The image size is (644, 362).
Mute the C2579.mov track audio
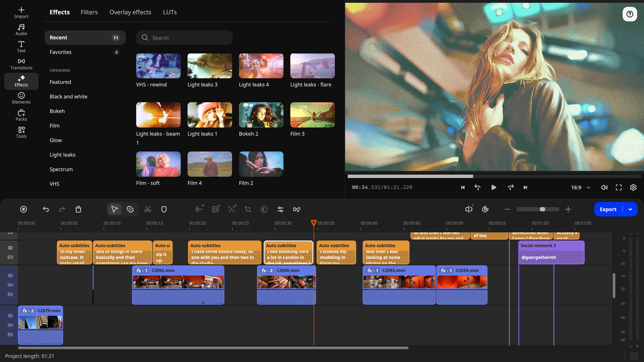[10, 325]
